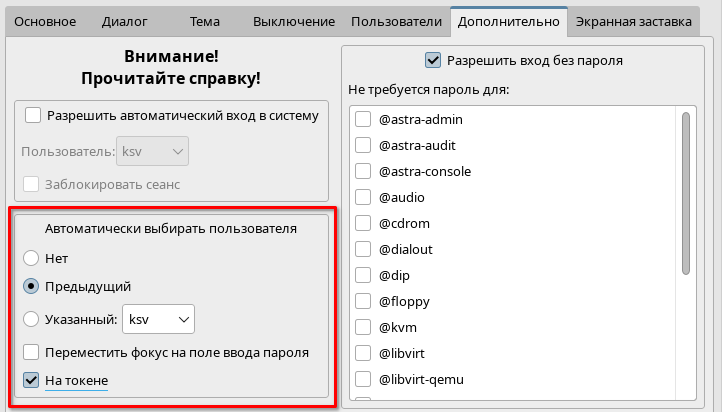Enable the @cdrom group checkbox
722x412 pixels.
pyautogui.click(x=363, y=224)
